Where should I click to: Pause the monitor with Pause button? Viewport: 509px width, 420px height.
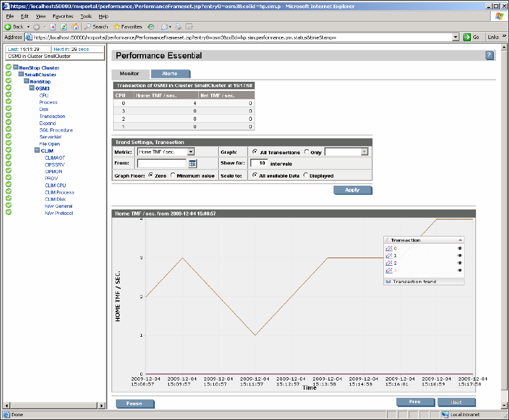click(x=134, y=403)
